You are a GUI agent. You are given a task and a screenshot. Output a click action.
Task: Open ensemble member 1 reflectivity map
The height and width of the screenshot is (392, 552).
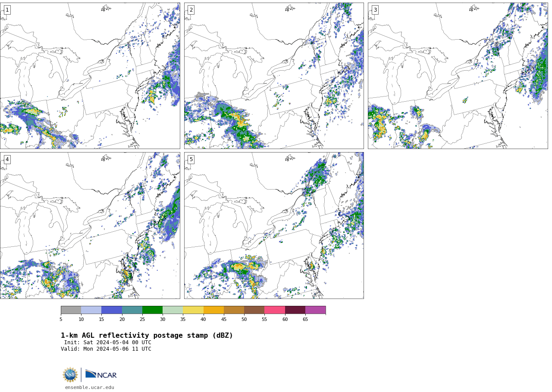click(x=90, y=76)
